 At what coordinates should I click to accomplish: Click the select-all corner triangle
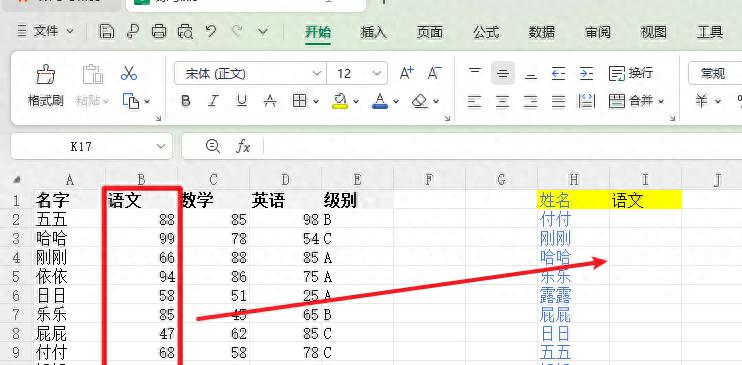pos(17,179)
